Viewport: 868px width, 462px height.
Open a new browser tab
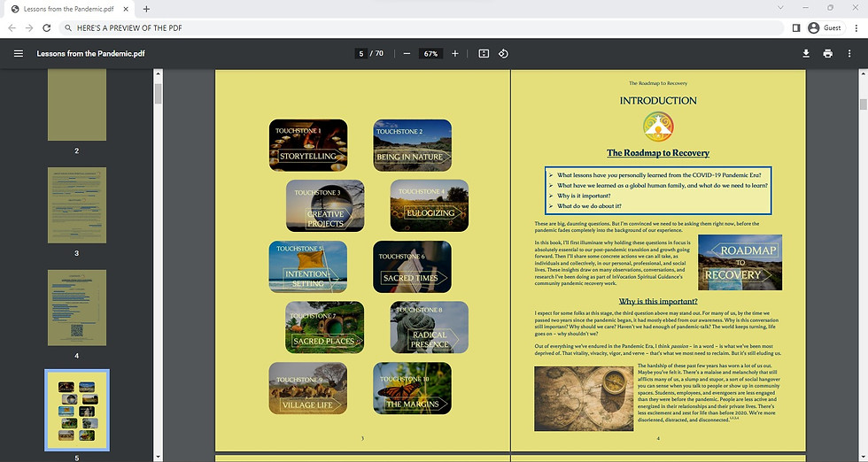(x=146, y=9)
